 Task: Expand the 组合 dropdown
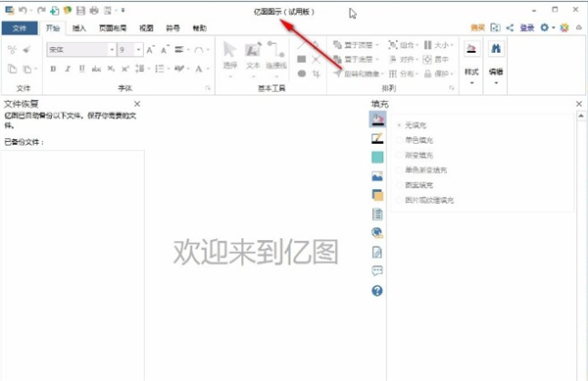tap(417, 45)
